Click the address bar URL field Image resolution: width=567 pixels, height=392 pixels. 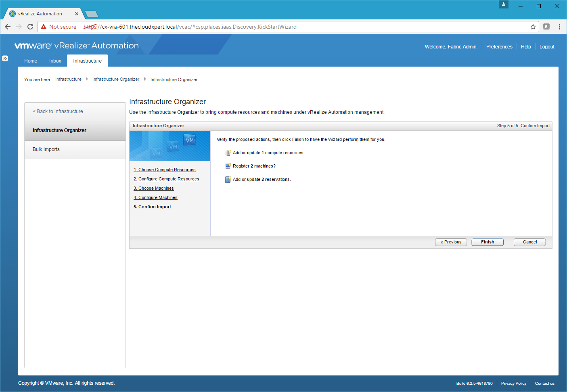282,27
